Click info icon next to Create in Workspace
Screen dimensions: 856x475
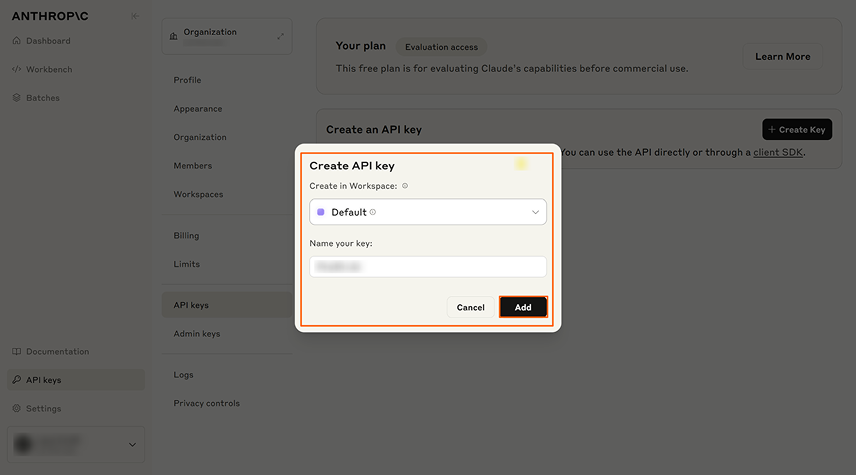pos(405,186)
